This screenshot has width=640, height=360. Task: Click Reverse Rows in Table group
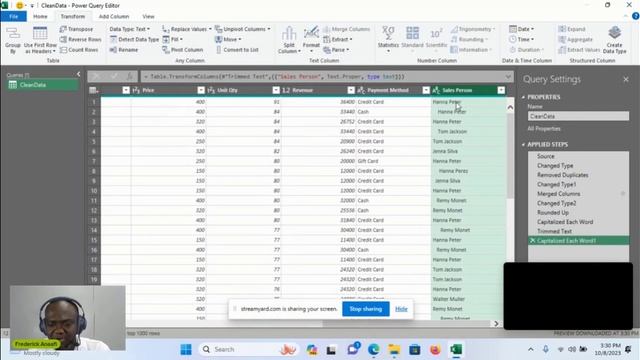[80, 39]
